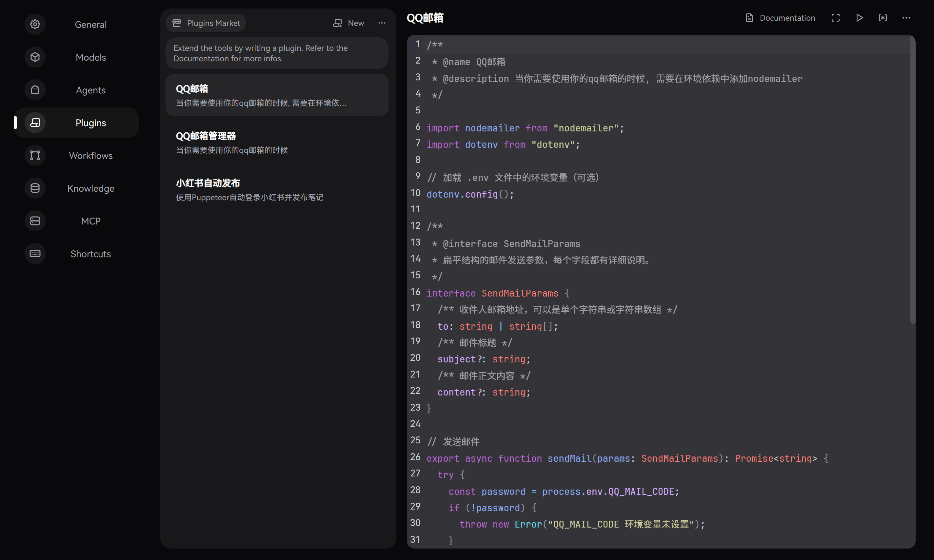The height and width of the screenshot is (560, 934).
Task: Open editor more options ellipsis
Action: (x=906, y=18)
